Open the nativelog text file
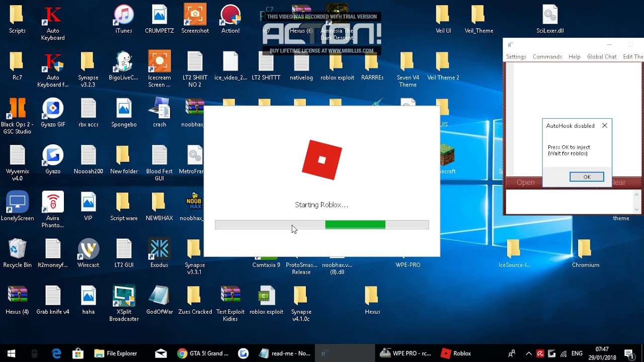The image size is (644, 362). (301, 66)
